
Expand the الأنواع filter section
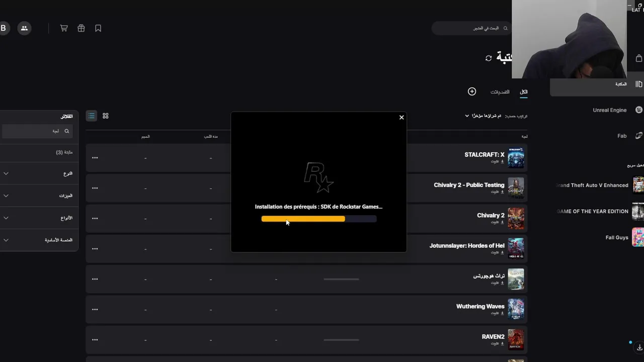tap(39, 218)
